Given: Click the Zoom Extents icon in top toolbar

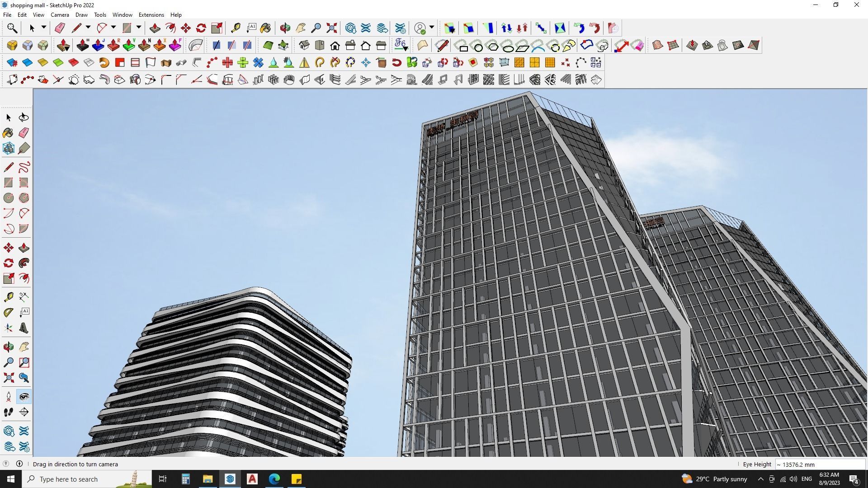Looking at the screenshot, I should pos(331,28).
